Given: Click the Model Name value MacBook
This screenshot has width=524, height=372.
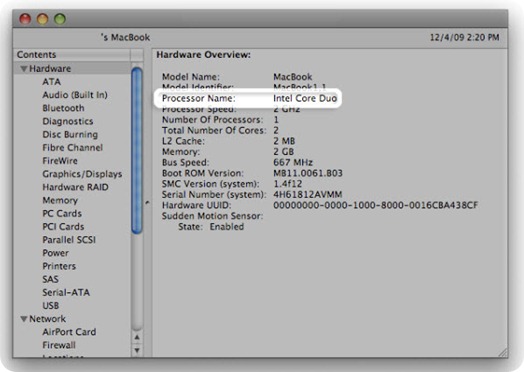Looking at the screenshot, I should click(293, 77).
